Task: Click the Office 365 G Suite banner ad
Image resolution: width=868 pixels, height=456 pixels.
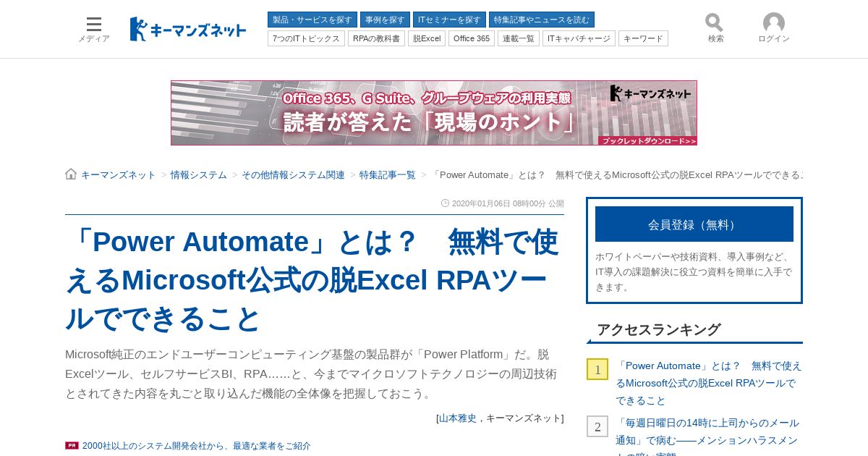Action: pyautogui.click(x=434, y=113)
